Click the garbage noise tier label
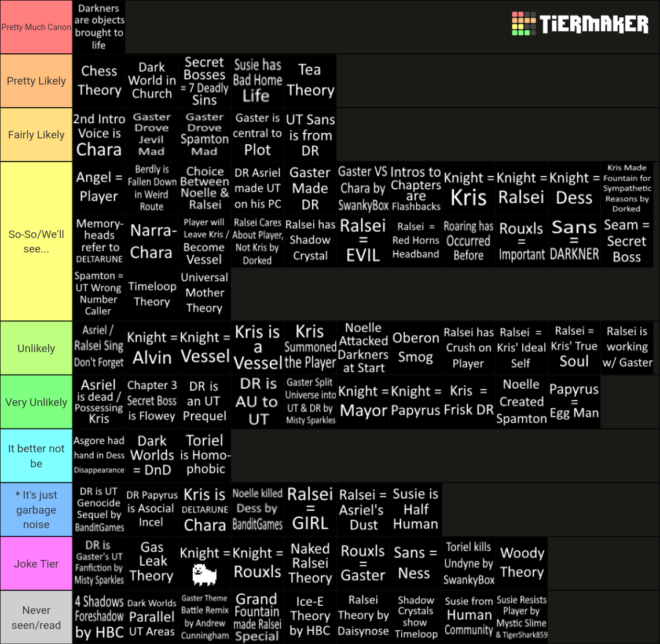 click(36, 510)
